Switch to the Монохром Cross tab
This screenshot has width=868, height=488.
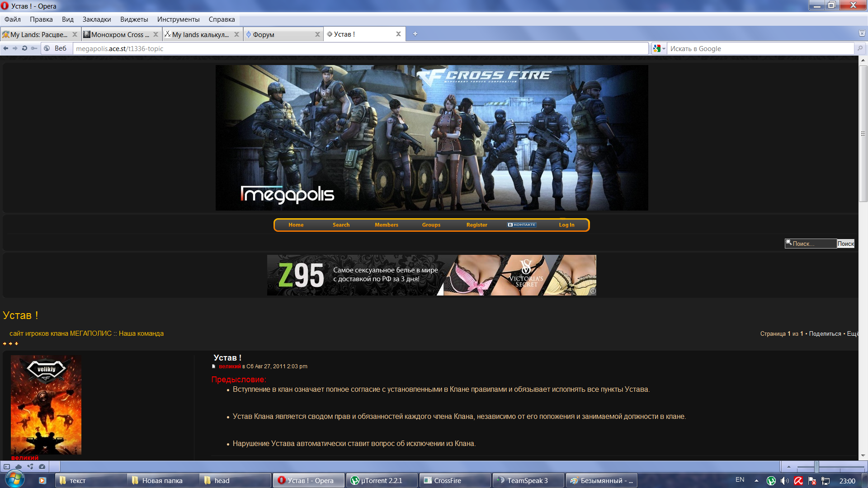[x=120, y=34]
